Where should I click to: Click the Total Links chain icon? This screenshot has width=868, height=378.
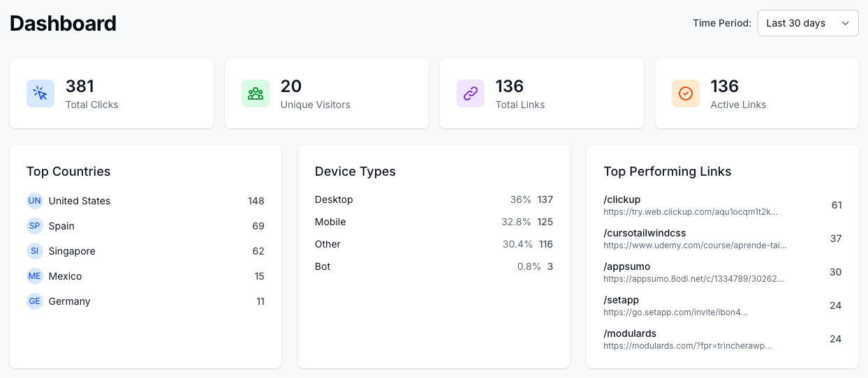[x=471, y=93]
